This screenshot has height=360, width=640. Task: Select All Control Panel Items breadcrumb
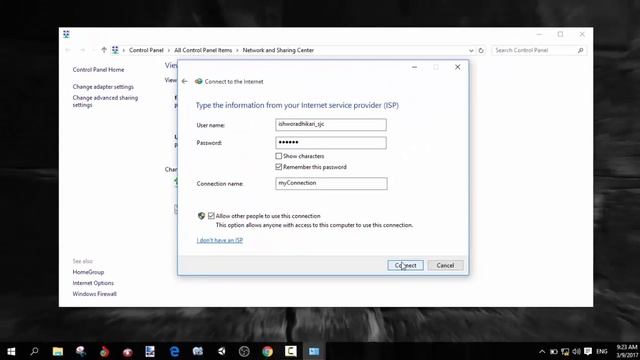point(203,50)
